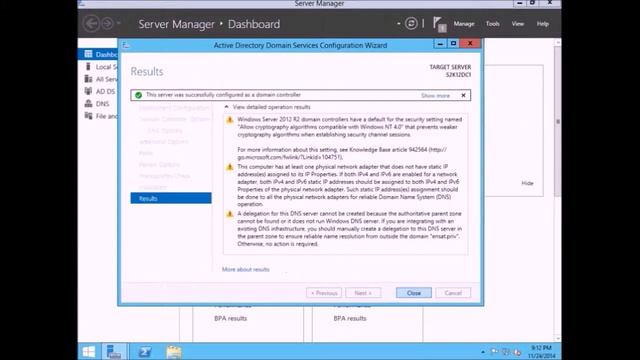Open the right BPA results entry
Image resolution: width=640 pixels, height=360 pixels.
[x=350, y=318]
